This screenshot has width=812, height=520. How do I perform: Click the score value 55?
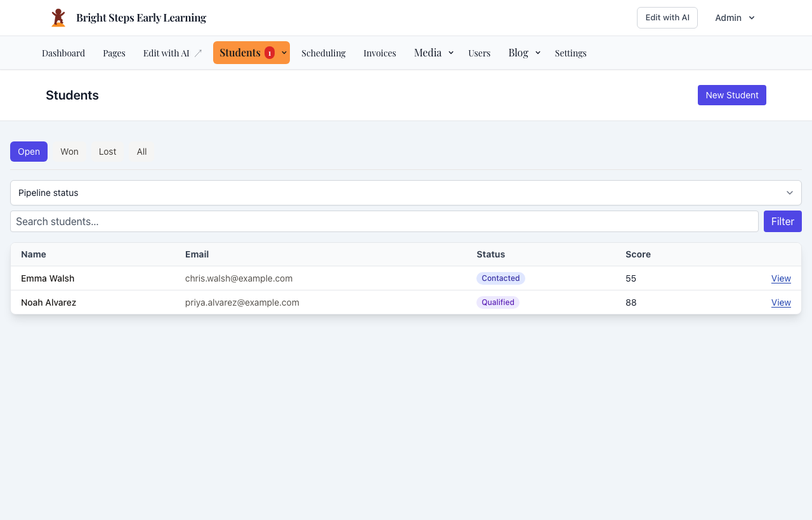631,278
